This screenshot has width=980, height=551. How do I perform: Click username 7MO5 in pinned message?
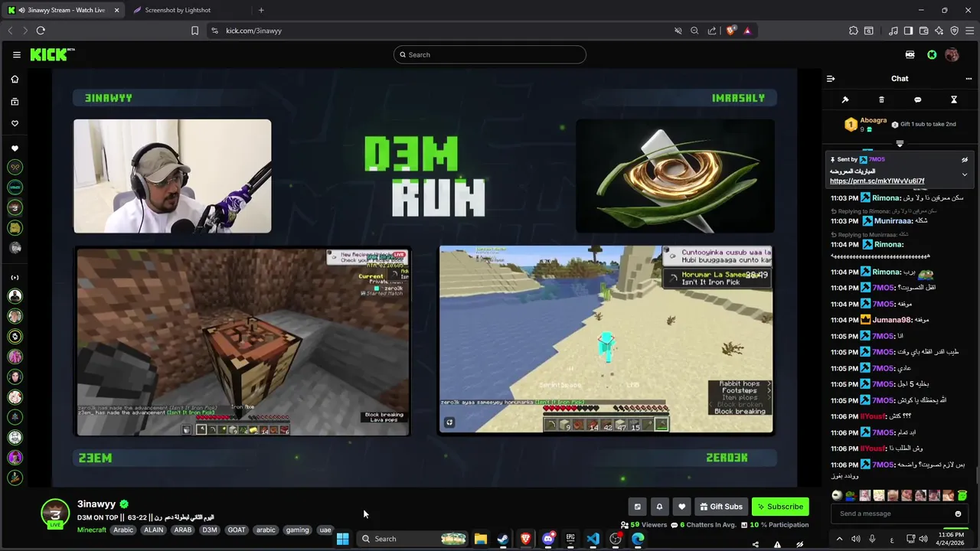coord(877,159)
